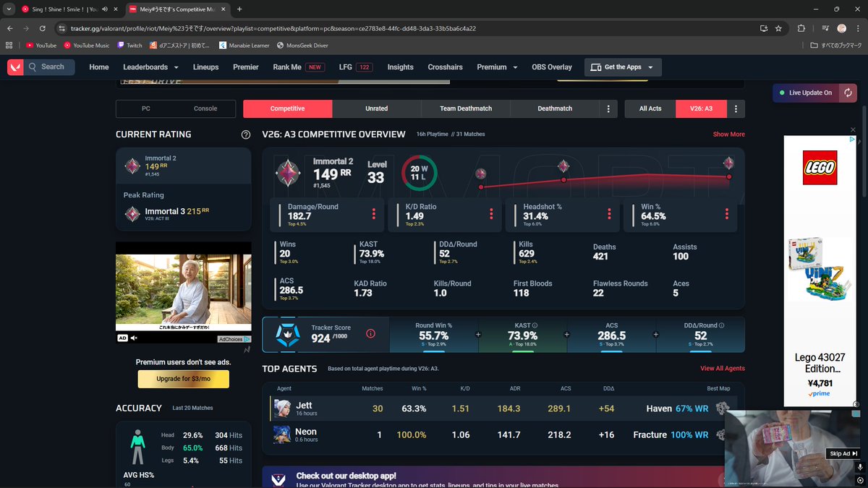Click the Haven 67% WR best map text
This screenshot has height=488, width=868.
point(677,408)
